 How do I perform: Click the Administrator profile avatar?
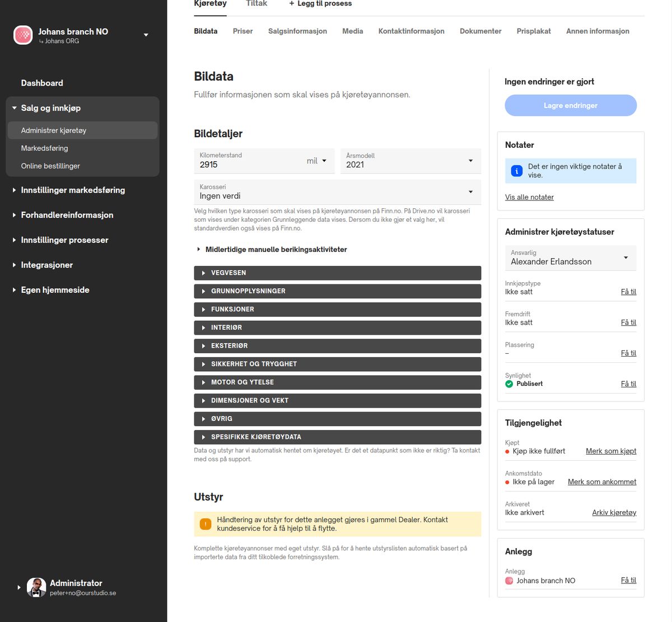[36, 587]
